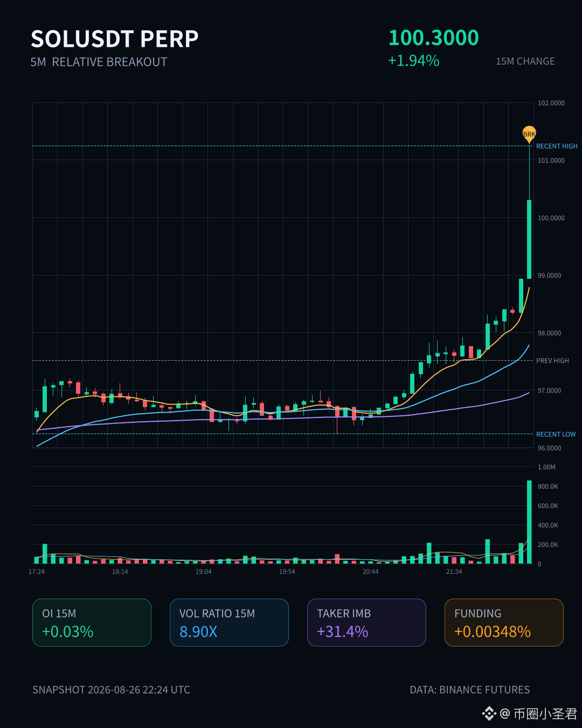Click the SNAPSHOT 2026-08-26 22:24 UTC text
Screen dimensions: 582x728
coord(111,690)
